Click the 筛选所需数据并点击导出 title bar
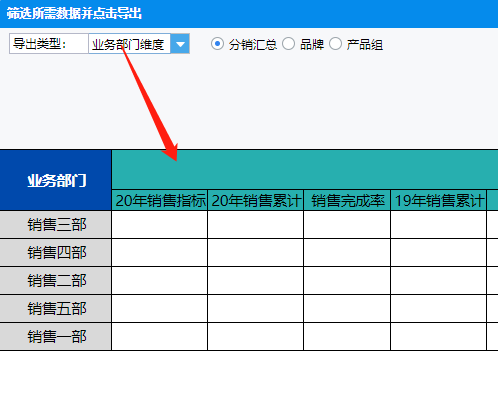Screen dimensions: 498x407 tap(249, 14)
